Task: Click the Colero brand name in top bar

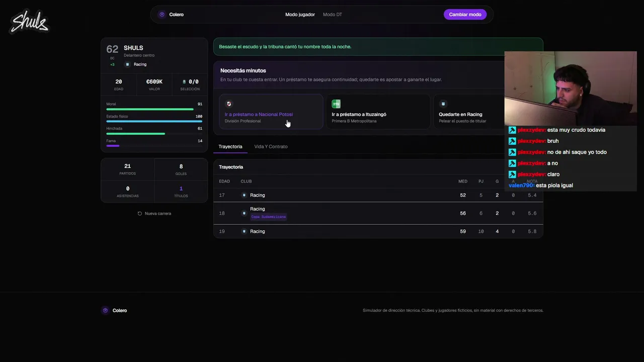Action: (177, 15)
